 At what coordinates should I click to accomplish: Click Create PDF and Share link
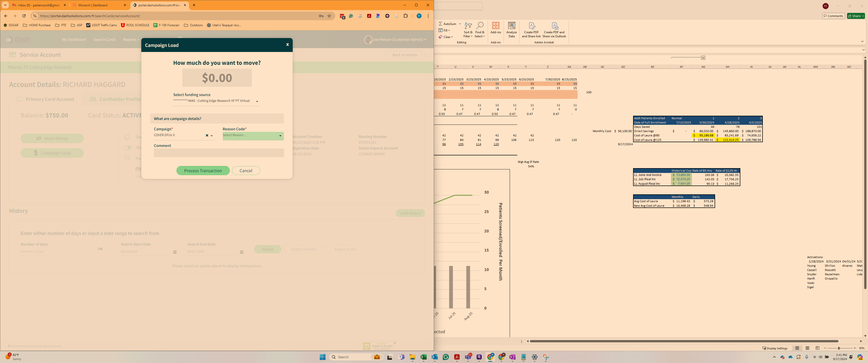click(531, 30)
